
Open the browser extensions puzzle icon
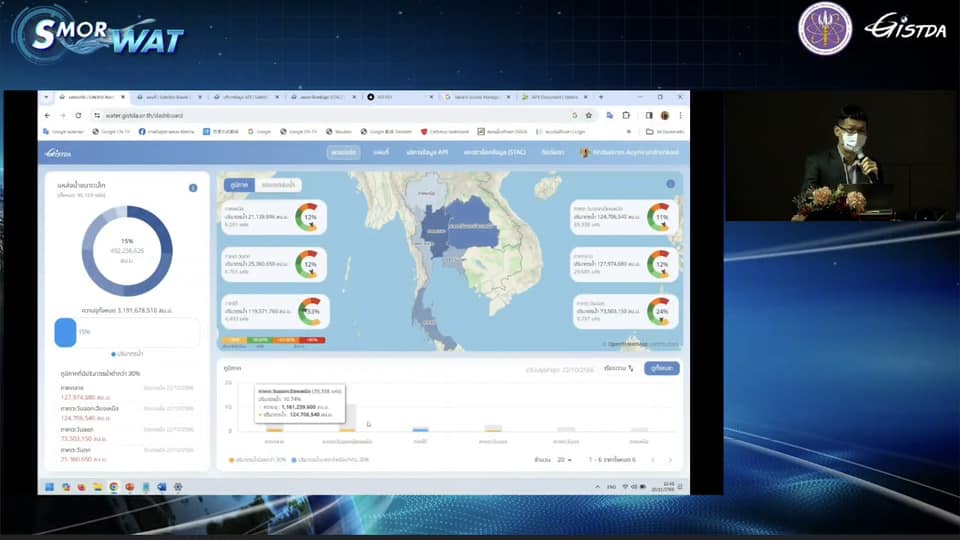click(626, 115)
